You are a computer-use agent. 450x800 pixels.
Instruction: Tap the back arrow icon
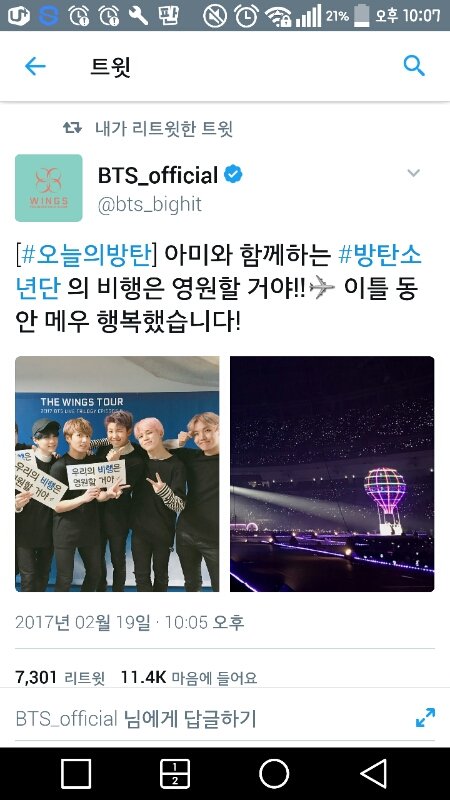point(35,66)
